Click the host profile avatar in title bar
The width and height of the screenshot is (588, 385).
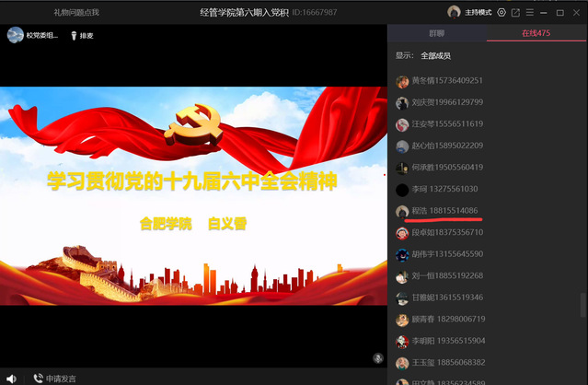[x=453, y=12]
